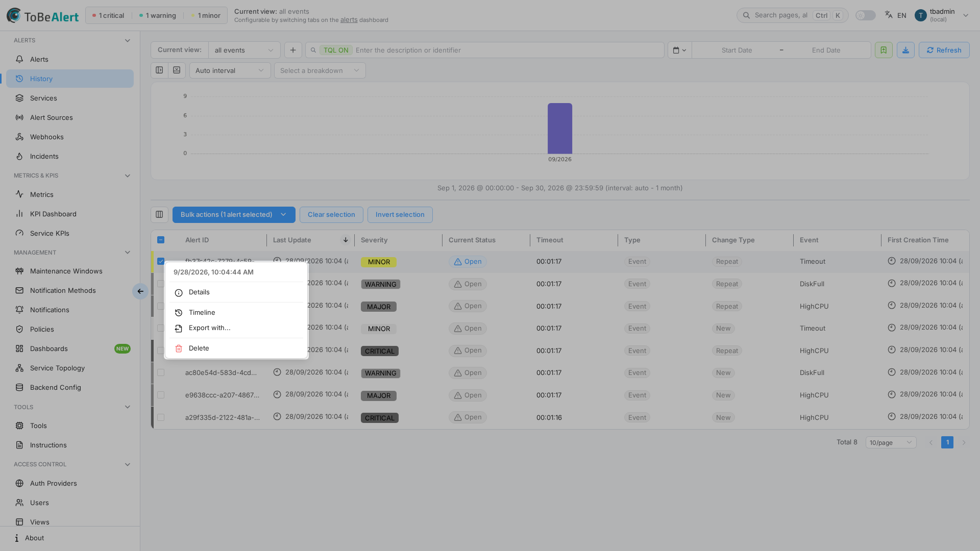Screen dimensions: 980x551
Task: Follow the alerts dashboard link
Action: point(349,20)
